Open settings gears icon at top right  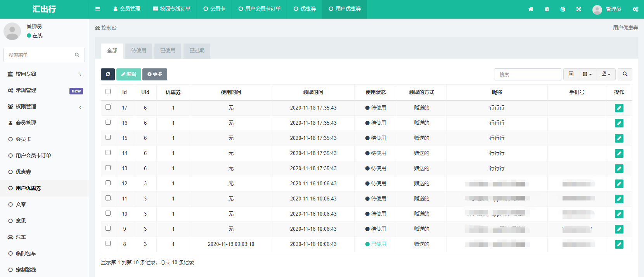(x=635, y=9)
